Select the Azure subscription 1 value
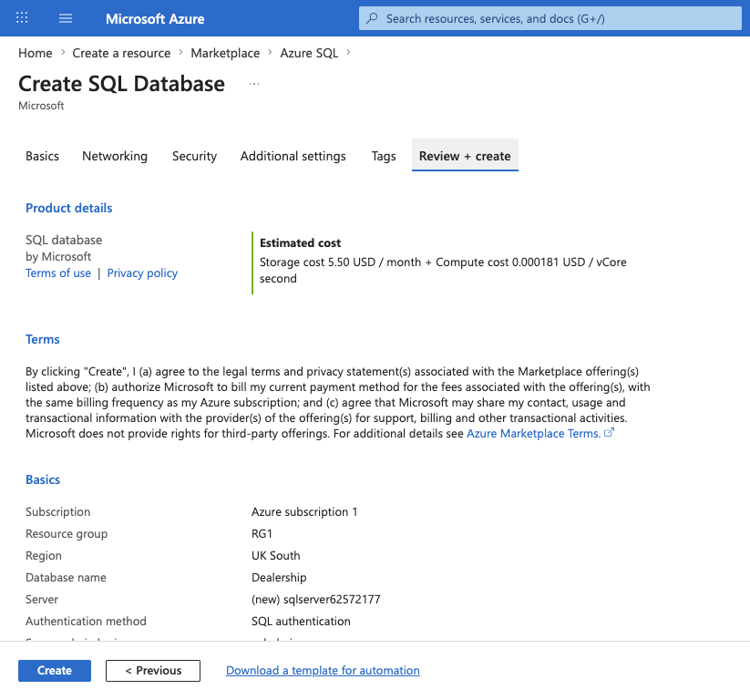 (304, 512)
